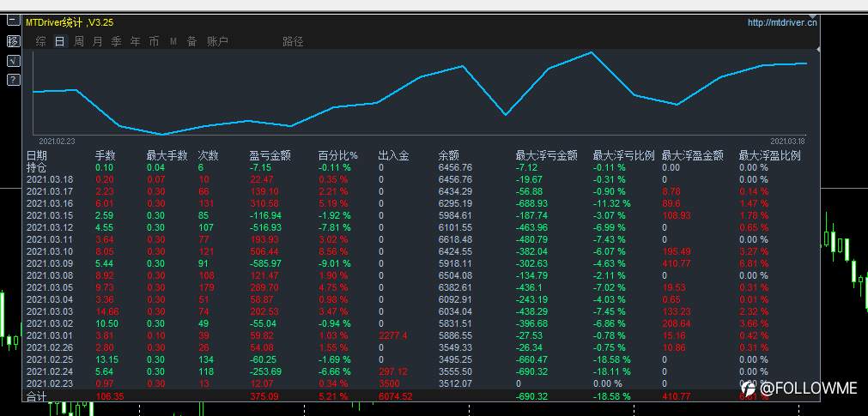Open the 年 yearly tab
Image resolution: width=868 pixels, height=416 pixels.
coord(135,41)
